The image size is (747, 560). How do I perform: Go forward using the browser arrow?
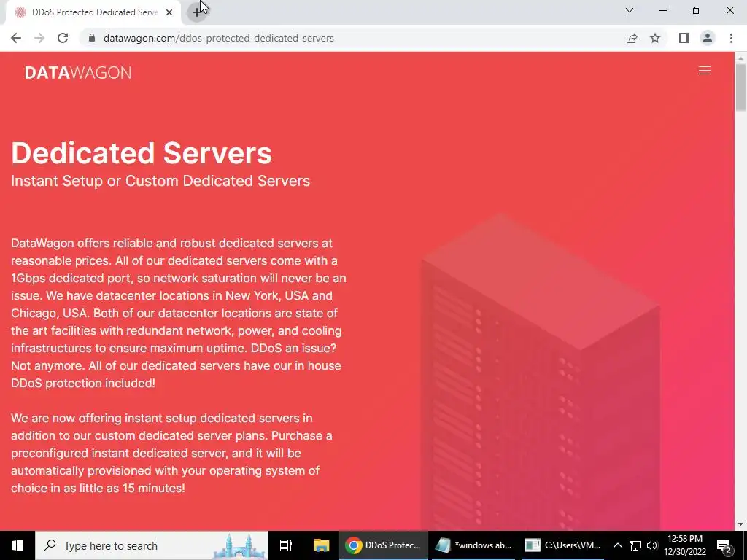[x=39, y=38]
